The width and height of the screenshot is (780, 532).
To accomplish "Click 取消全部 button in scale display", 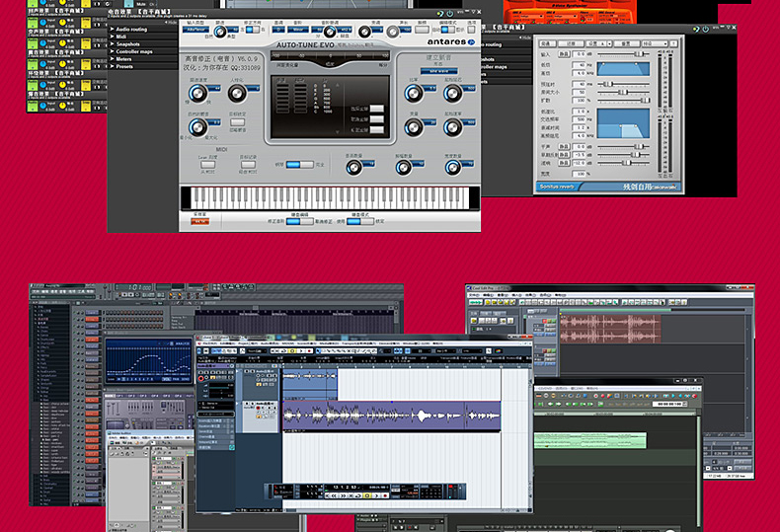I will (x=377, y=119).
